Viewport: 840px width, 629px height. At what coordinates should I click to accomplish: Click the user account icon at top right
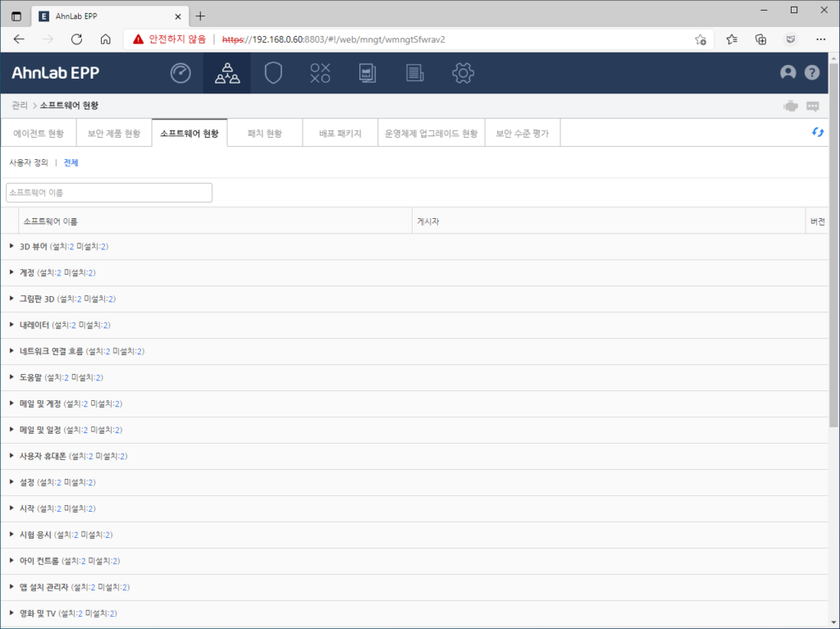click(788, 72)
